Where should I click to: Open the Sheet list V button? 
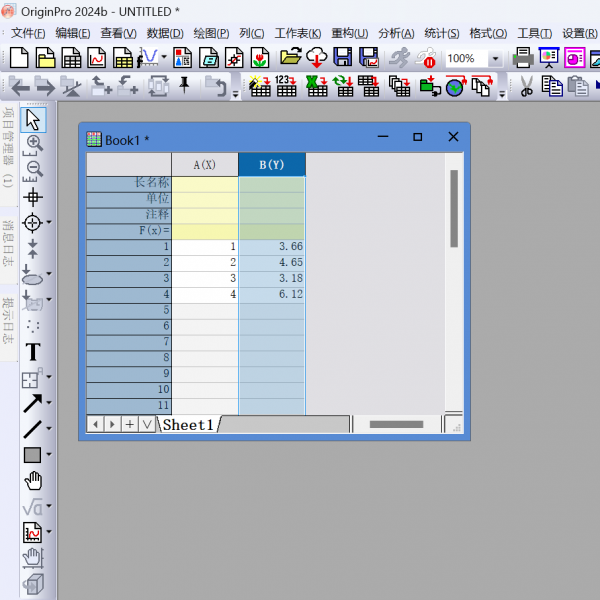pos(147,424)
